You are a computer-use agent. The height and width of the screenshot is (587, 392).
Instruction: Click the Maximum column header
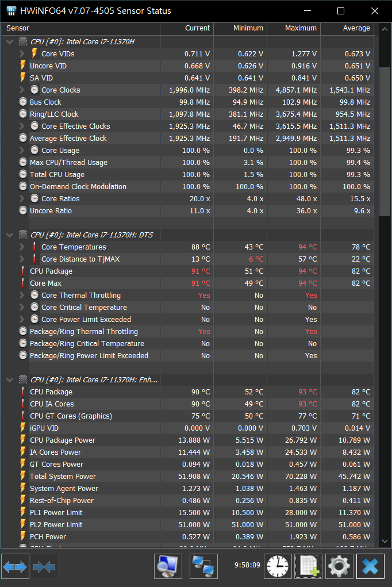pyautogui.click(x=294, y=28)
